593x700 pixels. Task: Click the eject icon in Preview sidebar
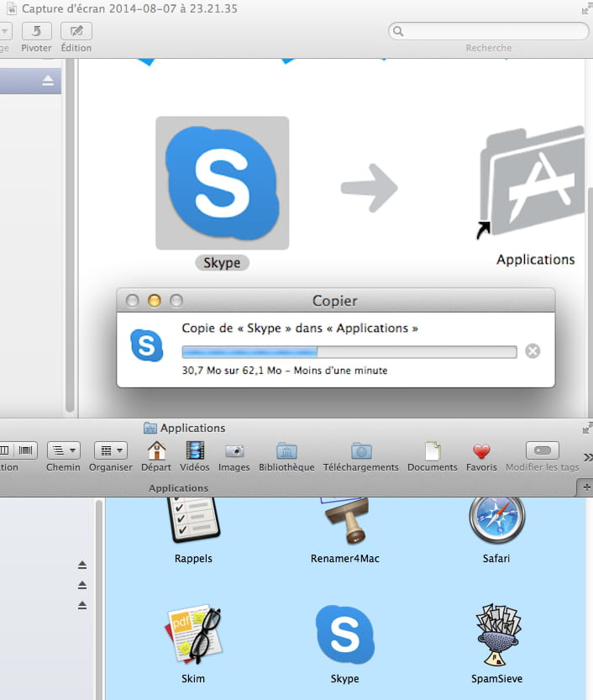coord(48,81)
